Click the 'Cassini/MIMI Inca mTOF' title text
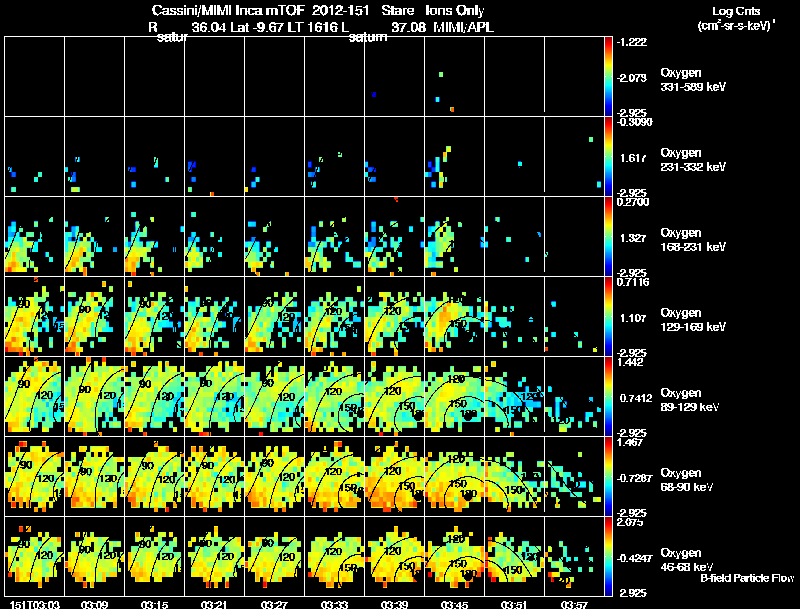This screenshot has height=609, width=800. (228, 11)
